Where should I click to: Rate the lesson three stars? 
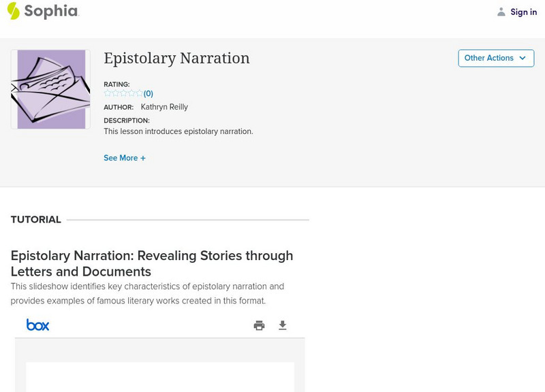click(123, 93)
